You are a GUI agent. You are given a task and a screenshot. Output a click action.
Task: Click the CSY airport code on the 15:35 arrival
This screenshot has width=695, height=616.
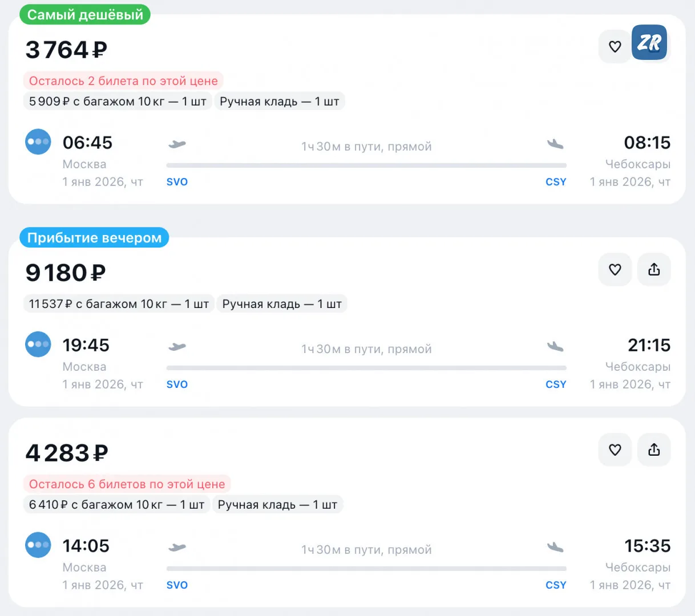pyautogui.click(x=556, y=585)
